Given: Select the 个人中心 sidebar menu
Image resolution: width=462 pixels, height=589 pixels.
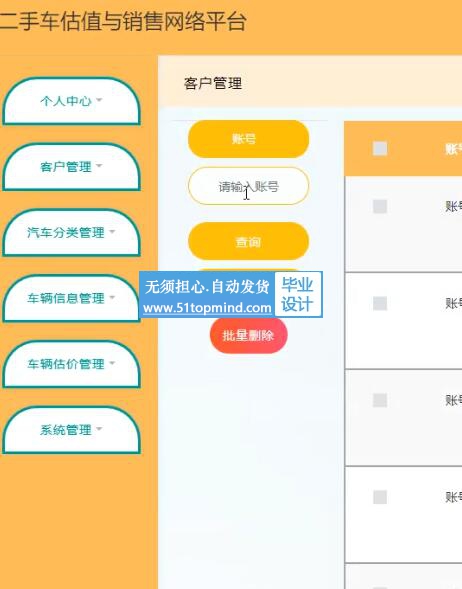Looking at the screenshot, I should pyautogui.click(x=71, y=101).
